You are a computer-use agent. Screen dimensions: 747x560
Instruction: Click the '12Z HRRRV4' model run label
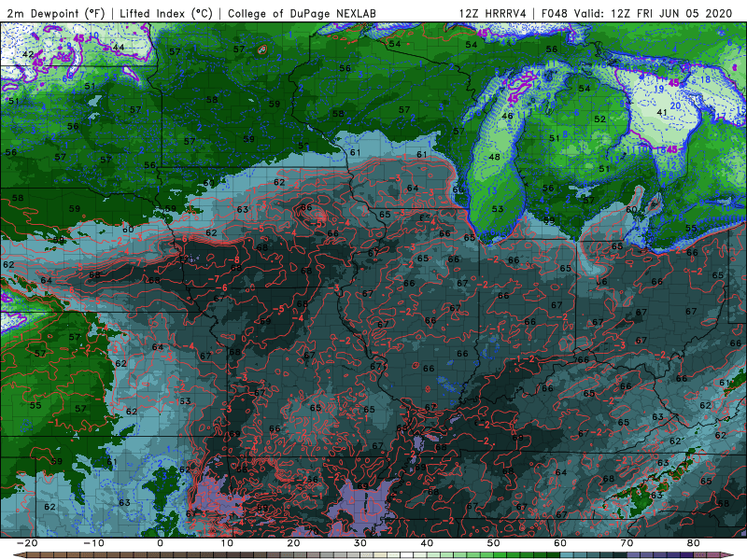[493, 13]
